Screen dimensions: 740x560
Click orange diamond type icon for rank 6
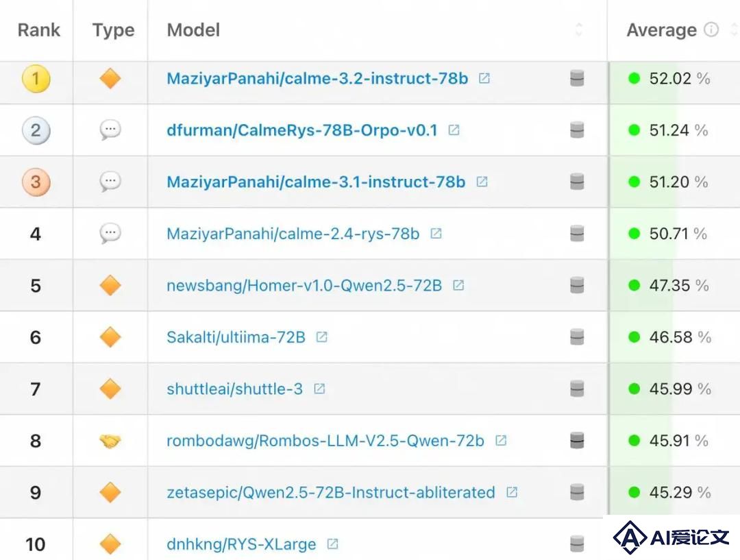click(110, 337)
